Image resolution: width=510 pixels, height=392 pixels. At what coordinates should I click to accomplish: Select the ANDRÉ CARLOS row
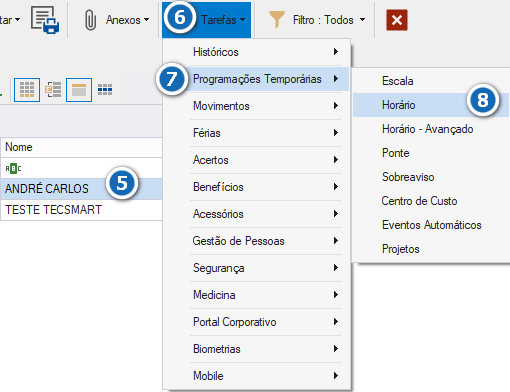81,189
